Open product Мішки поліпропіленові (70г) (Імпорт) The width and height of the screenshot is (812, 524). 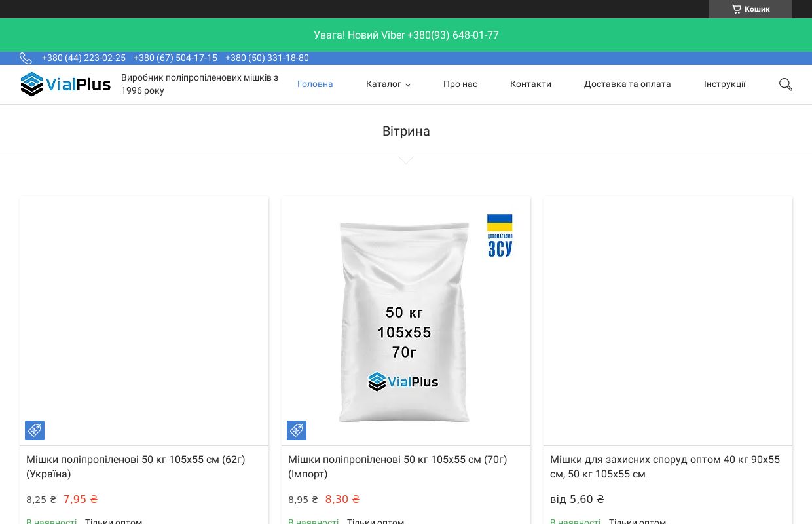click(x=397, y=466)
